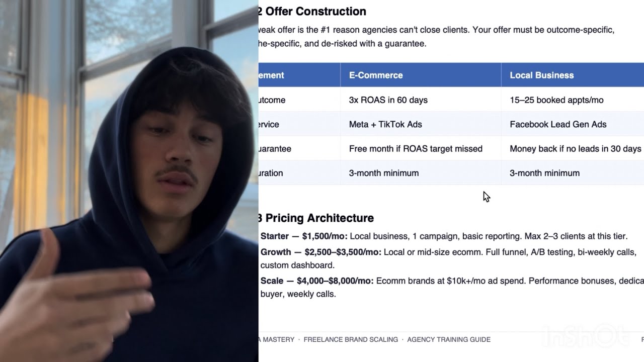The height and width of the screenshot is (362, 644).
Task: Select the "Meta + TikTok Ads" cell
Action: [x=385, y=124]
